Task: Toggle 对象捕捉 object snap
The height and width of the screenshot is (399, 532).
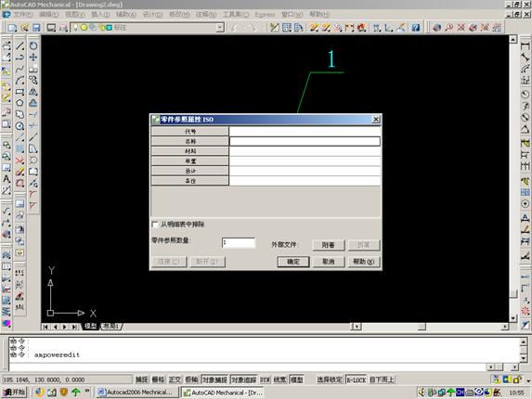Action: (214, 380)
